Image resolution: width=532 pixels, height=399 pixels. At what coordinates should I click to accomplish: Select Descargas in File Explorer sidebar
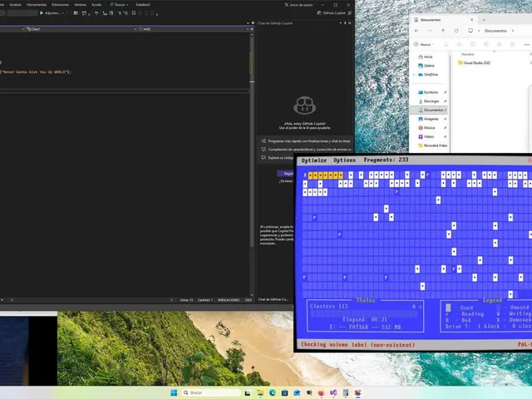431,101
